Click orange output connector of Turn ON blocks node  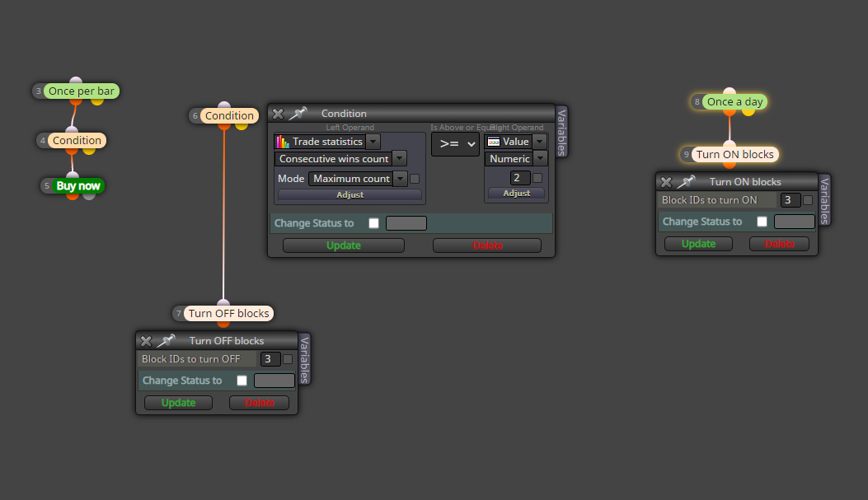(730, 164)
